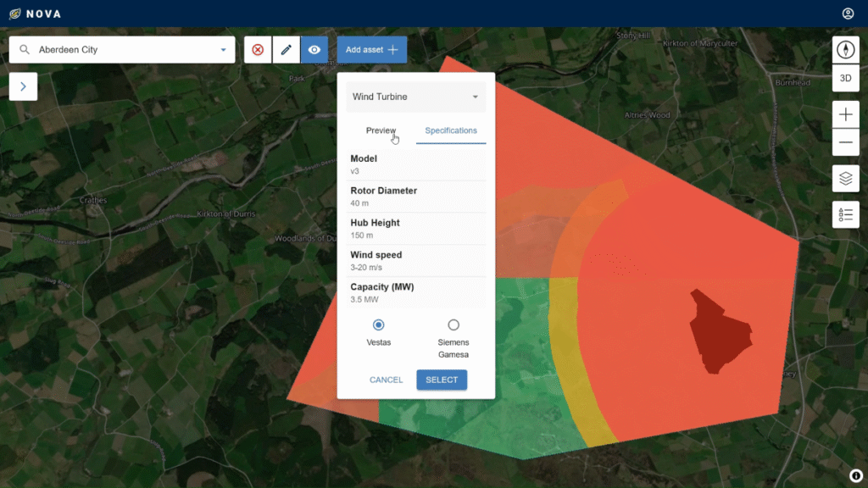Open the map layers panel
The width and height of the screenshot is (868, 488).
845,179
